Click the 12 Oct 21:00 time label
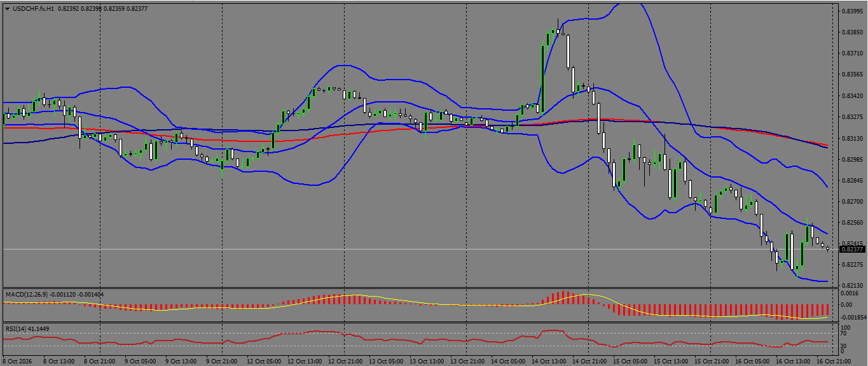The image size is (868, 366). tap(345, 361)
